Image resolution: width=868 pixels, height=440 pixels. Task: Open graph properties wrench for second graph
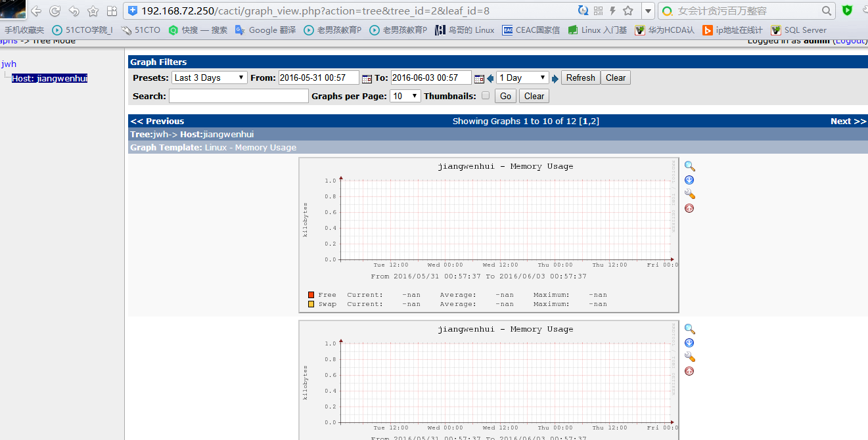click(x=689, y=357)
